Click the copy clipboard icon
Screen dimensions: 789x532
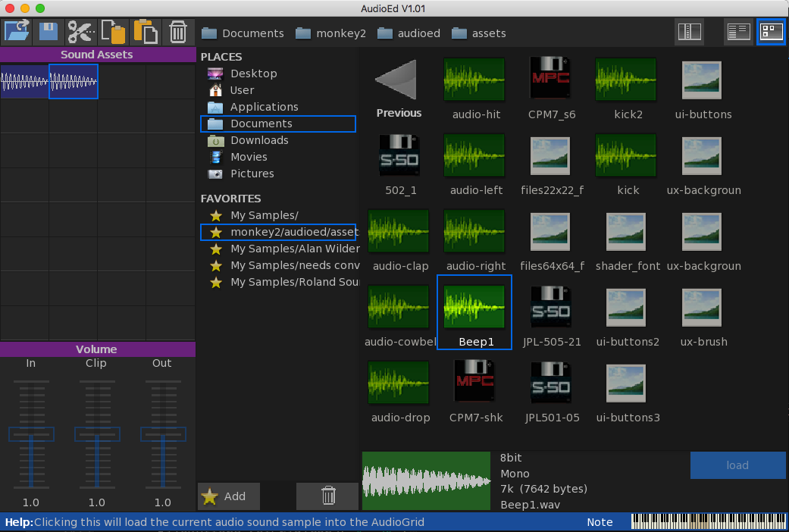click(x=113, y=32)
